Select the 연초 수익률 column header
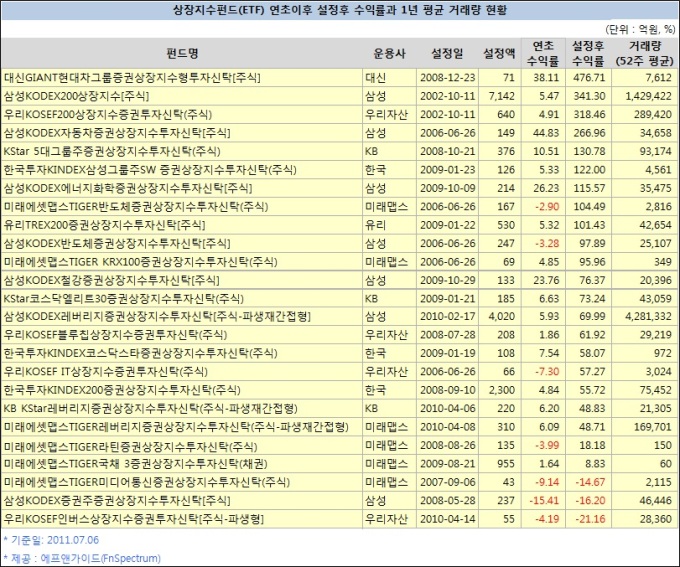 [543, 53]
